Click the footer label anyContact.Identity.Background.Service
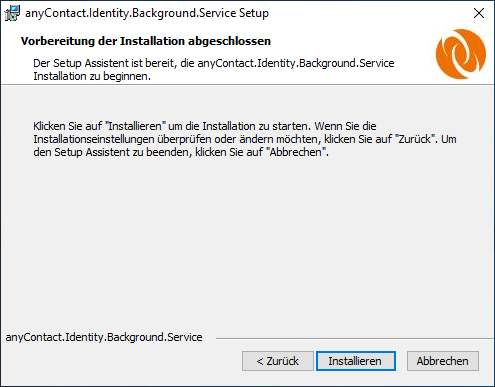The image size is (495, 387). (104, 337)
